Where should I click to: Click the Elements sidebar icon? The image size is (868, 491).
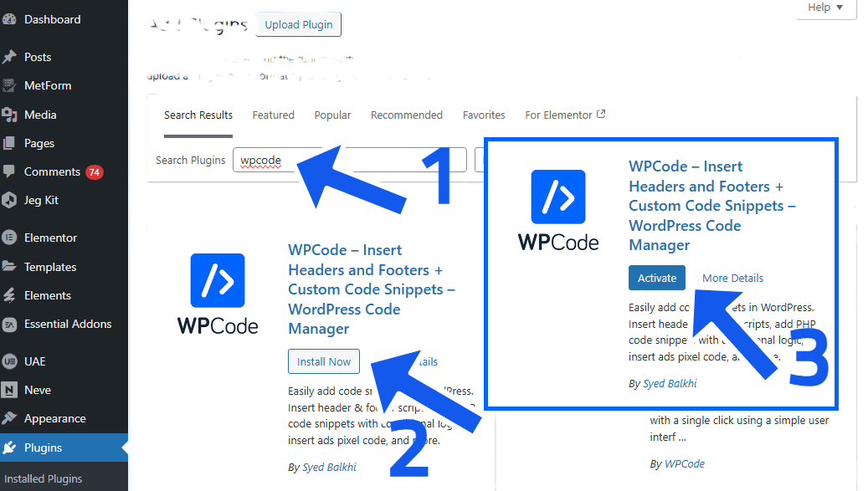[9, 295]
